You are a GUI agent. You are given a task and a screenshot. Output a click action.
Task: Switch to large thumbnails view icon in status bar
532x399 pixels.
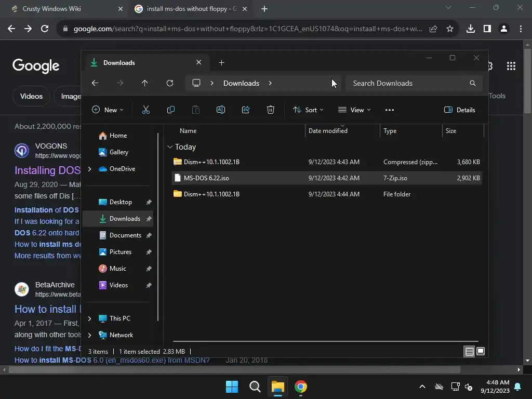pyautogui.click(x=481, y=351)
